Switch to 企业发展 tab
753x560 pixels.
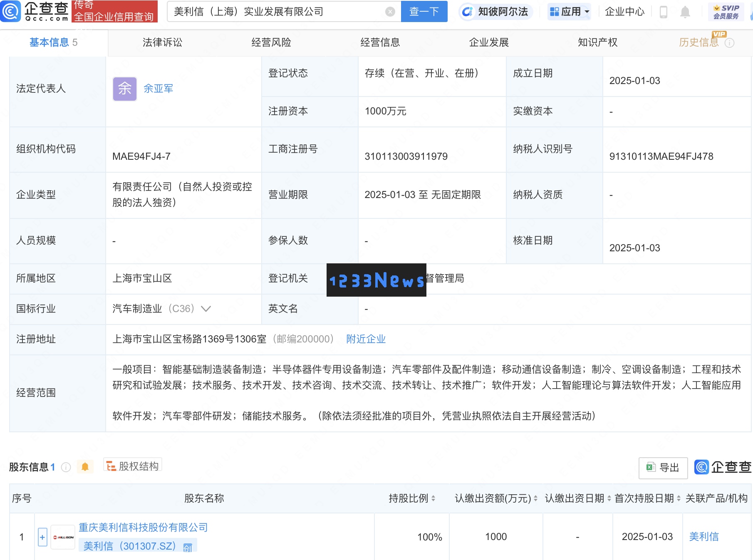click(x=489, y=42)
